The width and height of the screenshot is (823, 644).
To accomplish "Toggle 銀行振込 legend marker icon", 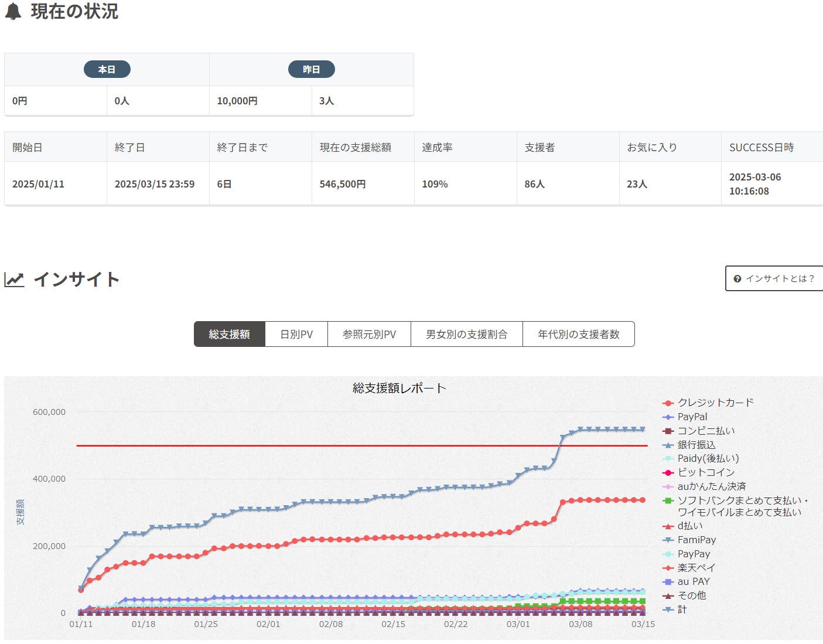I will pyautogui.click(x=668, y=445).
